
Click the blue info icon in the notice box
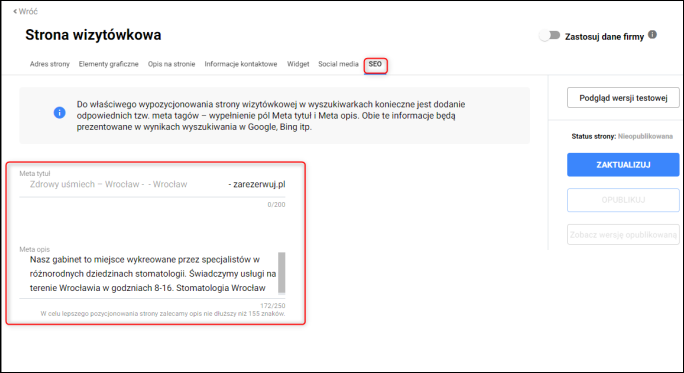pos(59,113)
